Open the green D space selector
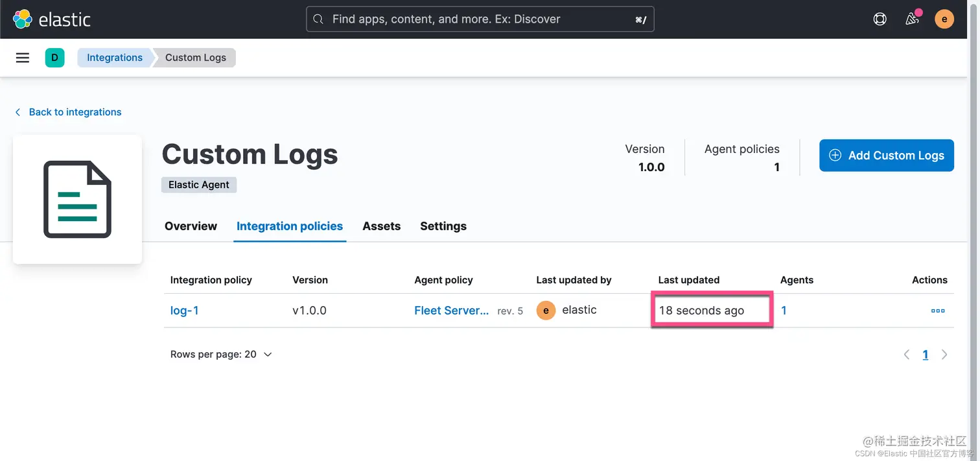This screenshot has width=980, height=461. [54, 58]
